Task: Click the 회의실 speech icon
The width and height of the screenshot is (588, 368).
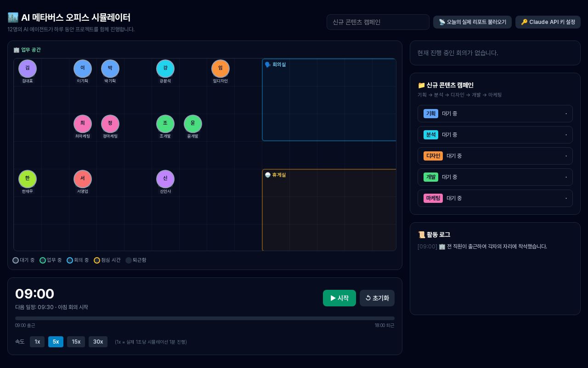Action: 268,65
